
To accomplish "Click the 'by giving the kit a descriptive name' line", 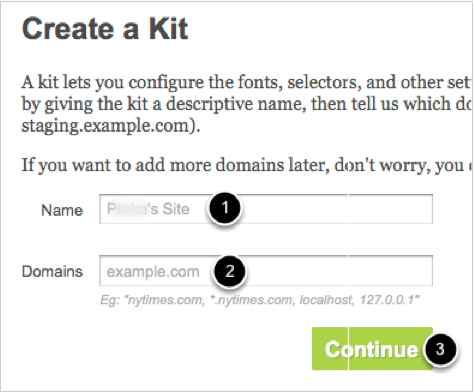I will 247,104.
